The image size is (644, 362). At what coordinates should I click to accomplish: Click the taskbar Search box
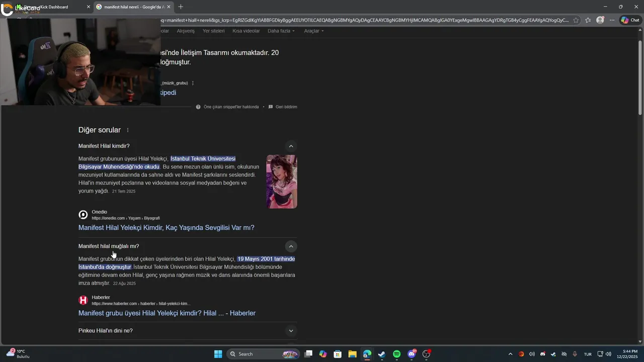[x=264, y=354]
